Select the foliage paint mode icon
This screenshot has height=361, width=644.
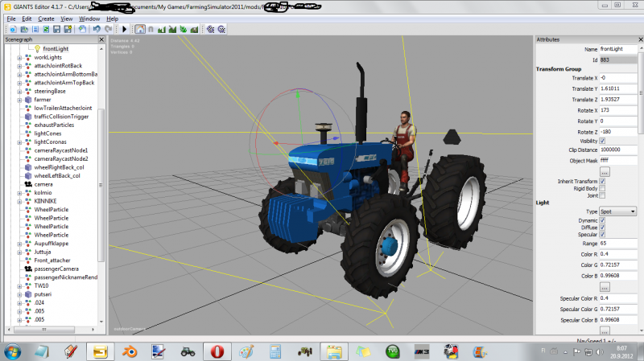(184, 29)
